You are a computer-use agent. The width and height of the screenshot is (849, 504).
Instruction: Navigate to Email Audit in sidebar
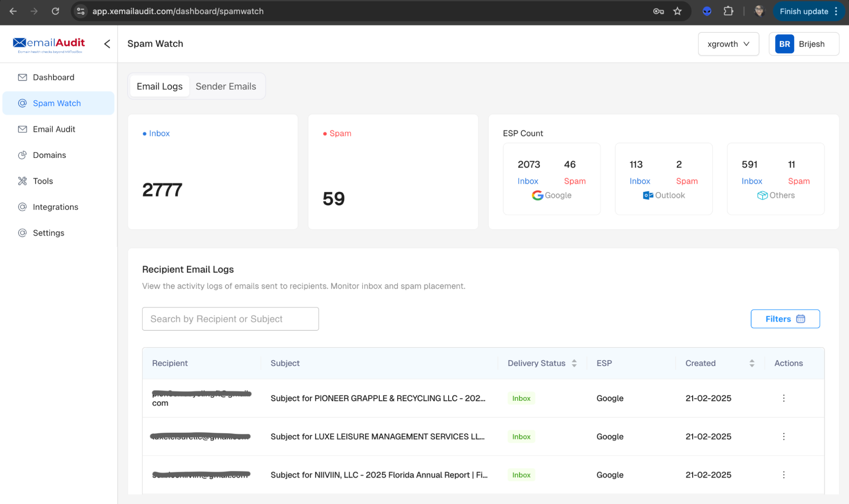coord(54,129)
